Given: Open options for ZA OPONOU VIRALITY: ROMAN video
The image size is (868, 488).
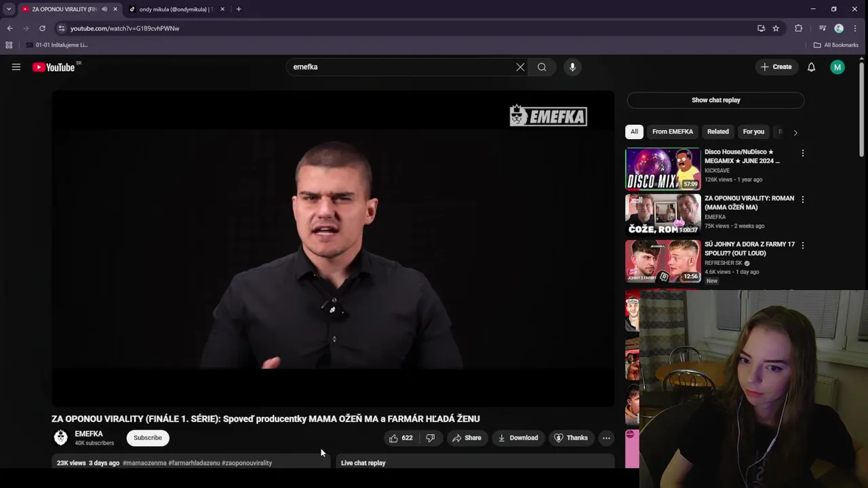Looking at the screenshot, I should 803,199.
